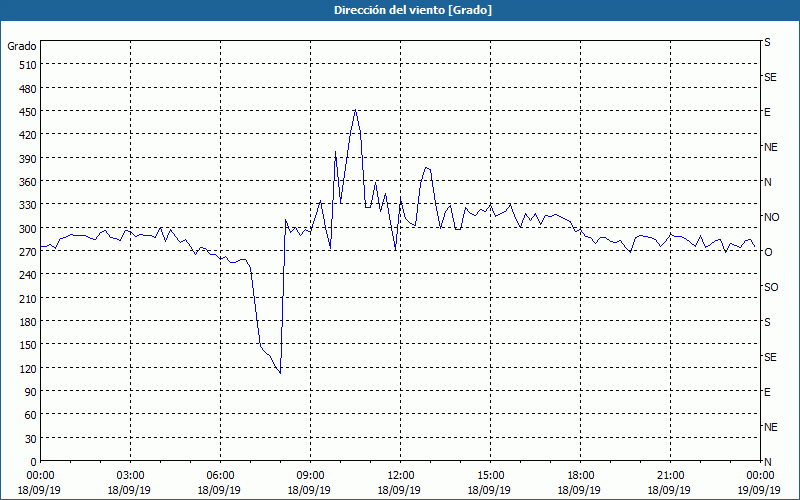Click the 90 y-axis tick label

(31, 392)
